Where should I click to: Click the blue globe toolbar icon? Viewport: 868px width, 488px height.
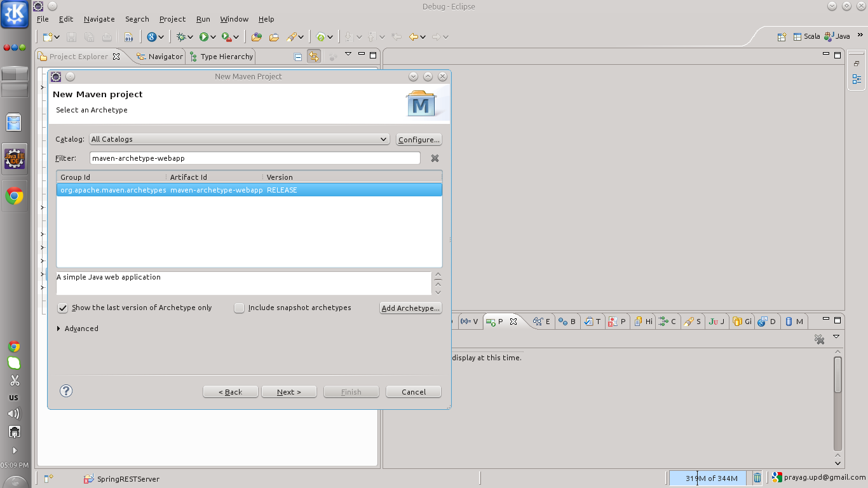coord(151,37)
